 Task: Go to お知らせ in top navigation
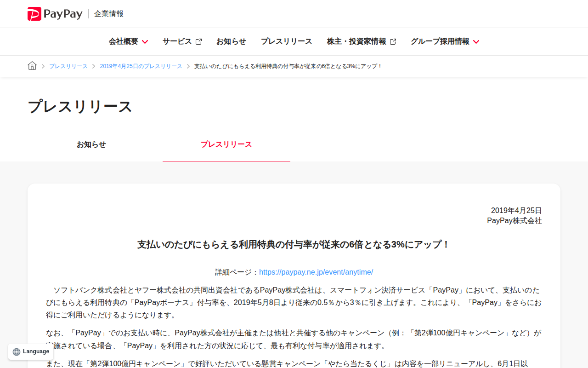tap(231, 41)
